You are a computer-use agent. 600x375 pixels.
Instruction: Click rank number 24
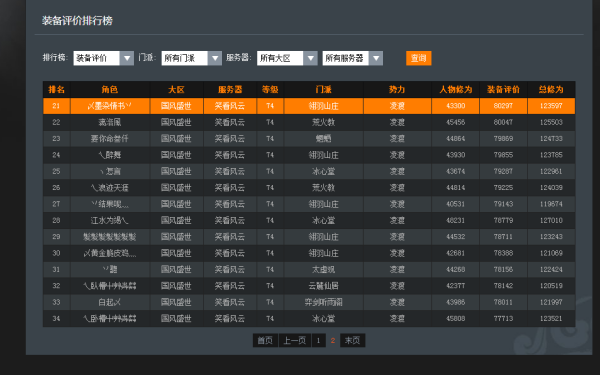coord(56,155)
